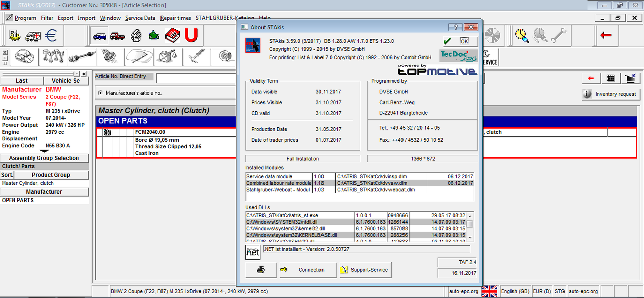Image resolution: width=644 pixels, height=298 pixels.
Task: Click the greyed CD disc toolbar icon
Action: [x=492, y=35]
